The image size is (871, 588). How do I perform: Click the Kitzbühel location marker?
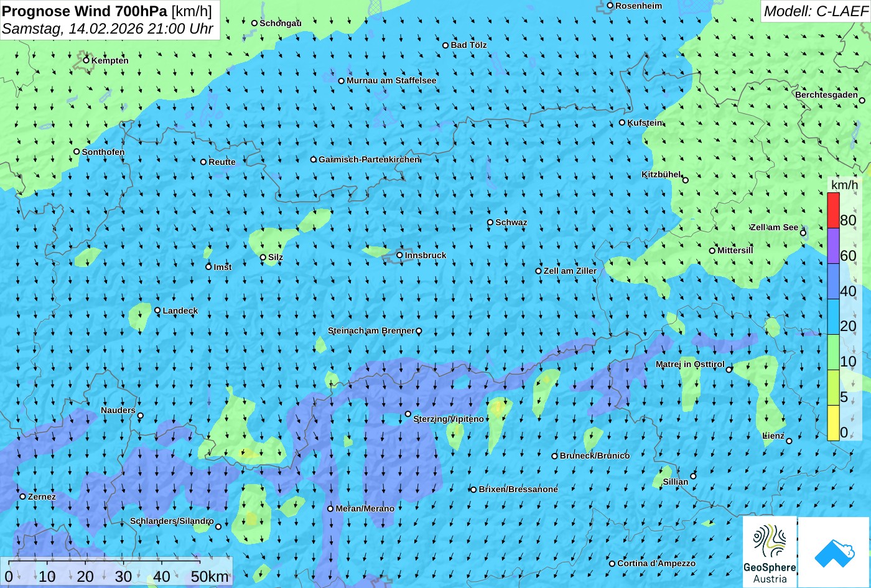click(x=686, y=180)
